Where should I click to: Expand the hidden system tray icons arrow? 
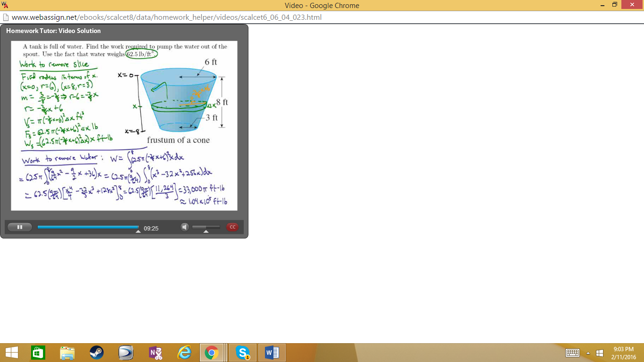tap(588, 353)
